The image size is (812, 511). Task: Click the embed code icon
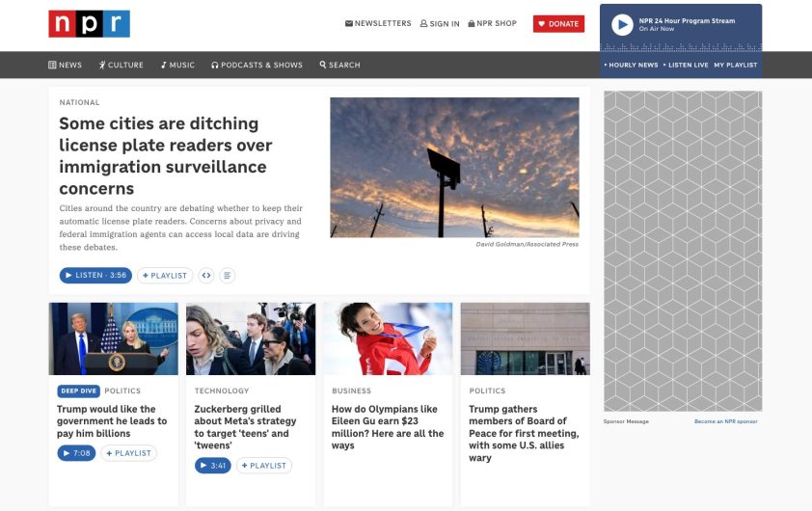coord(206,276)
